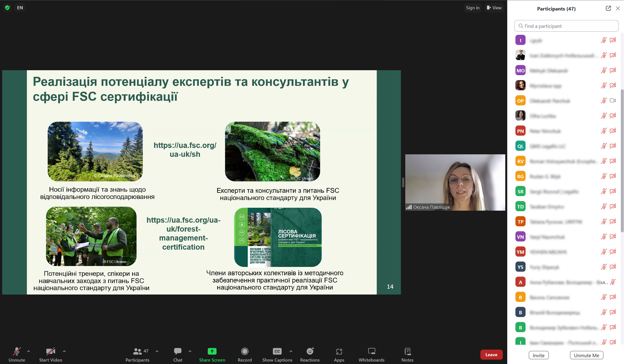Click the divider handle beside shared screen
Image resolution: width=624 pixels, height=364 pixels.
click(403, 183)
